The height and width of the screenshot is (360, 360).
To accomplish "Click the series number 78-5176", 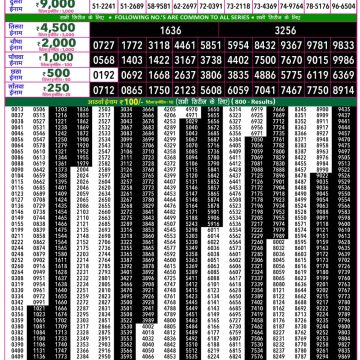I will tap(317, 6).
